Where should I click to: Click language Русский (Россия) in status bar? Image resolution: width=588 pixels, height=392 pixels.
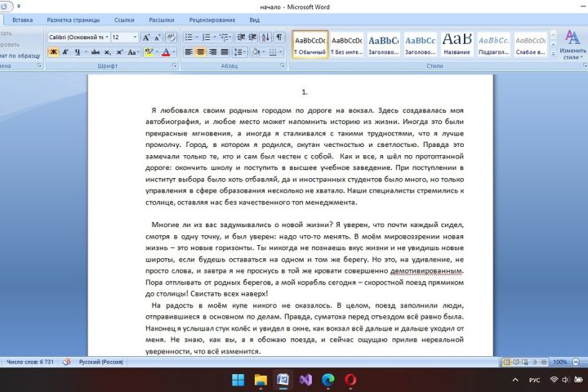pyautogui.click(x=101, y=362)
